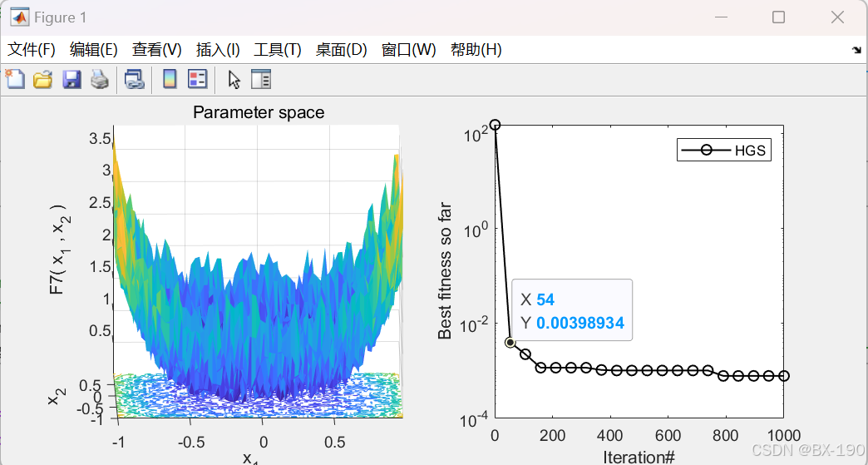Click the New Figure toolbar icon
This screenshot has height=465, width=868.
pos(15,79)
